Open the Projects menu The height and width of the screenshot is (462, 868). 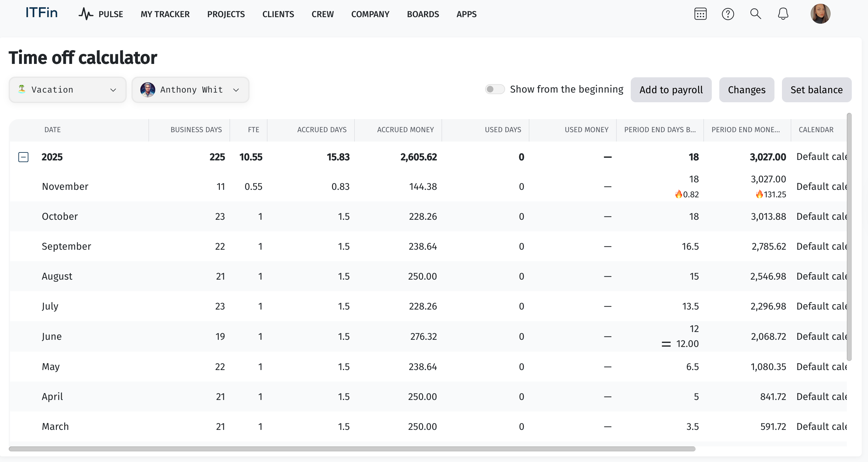226,14
